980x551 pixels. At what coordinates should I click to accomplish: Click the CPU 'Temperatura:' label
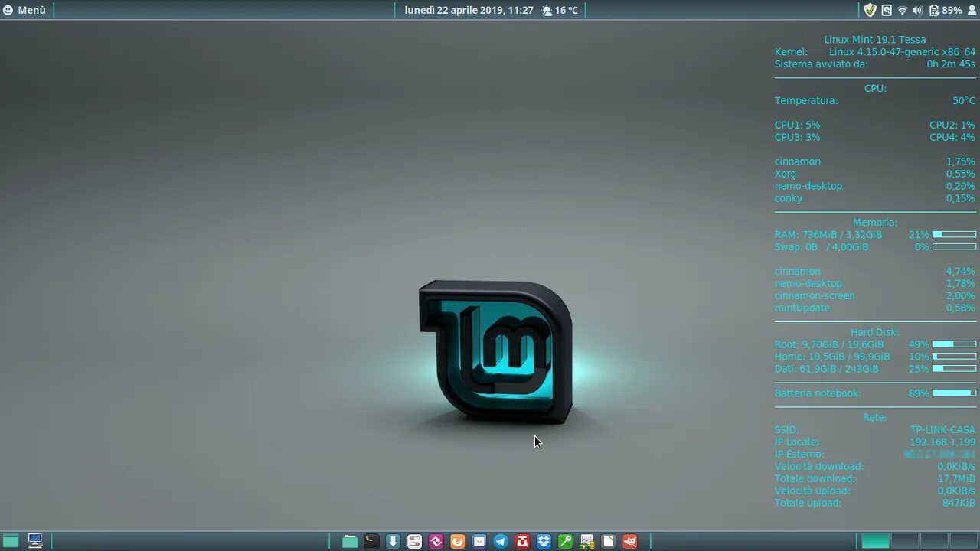(806, 100)
